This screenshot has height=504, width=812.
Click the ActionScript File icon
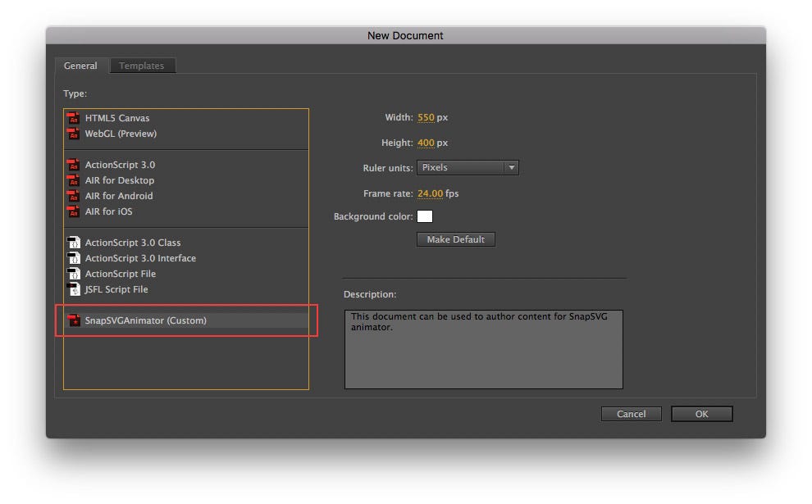[x=74, y=273]
